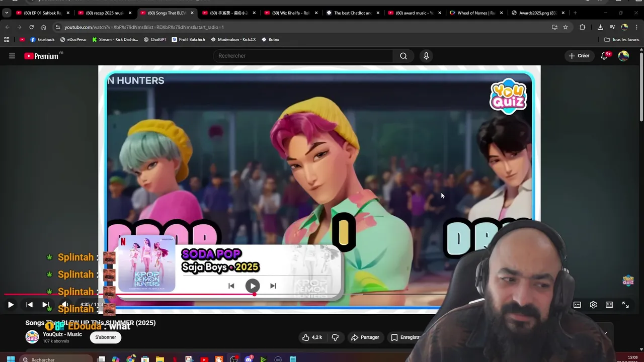The image size is (644, 362).
Task: Mute the video with the volume icon
Action: pyautogui.click(x=65, y=305)
